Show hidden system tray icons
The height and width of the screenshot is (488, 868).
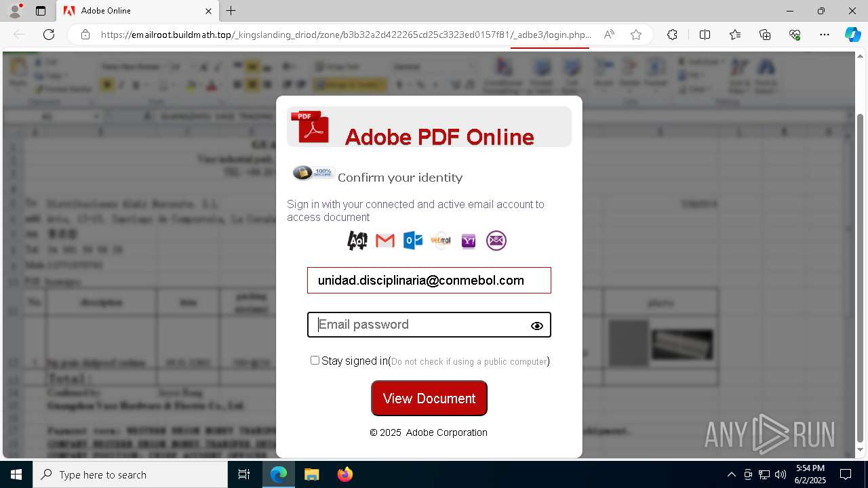click(731, 474)
